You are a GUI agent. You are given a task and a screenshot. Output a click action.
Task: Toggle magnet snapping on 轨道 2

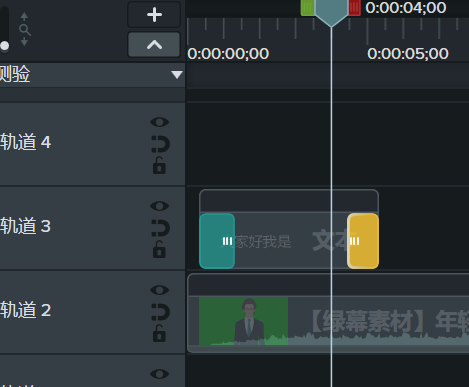tap(160, 312)
